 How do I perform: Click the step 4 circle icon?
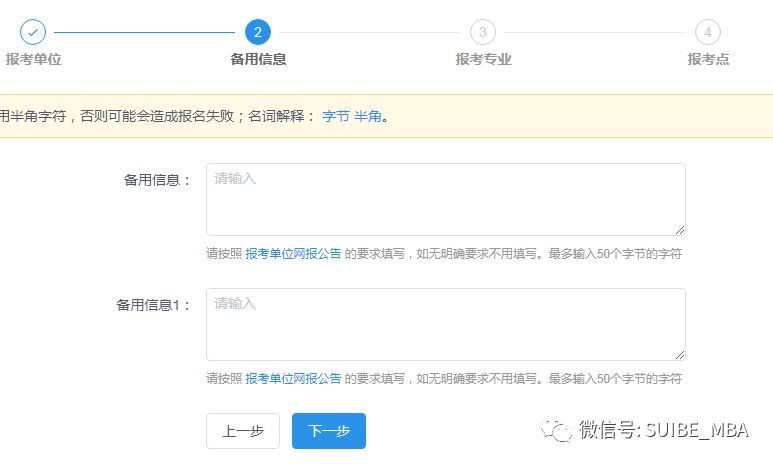[708, 32]
